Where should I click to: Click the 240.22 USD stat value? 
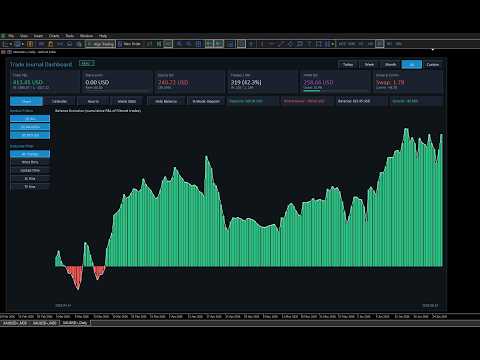(173, 82)
